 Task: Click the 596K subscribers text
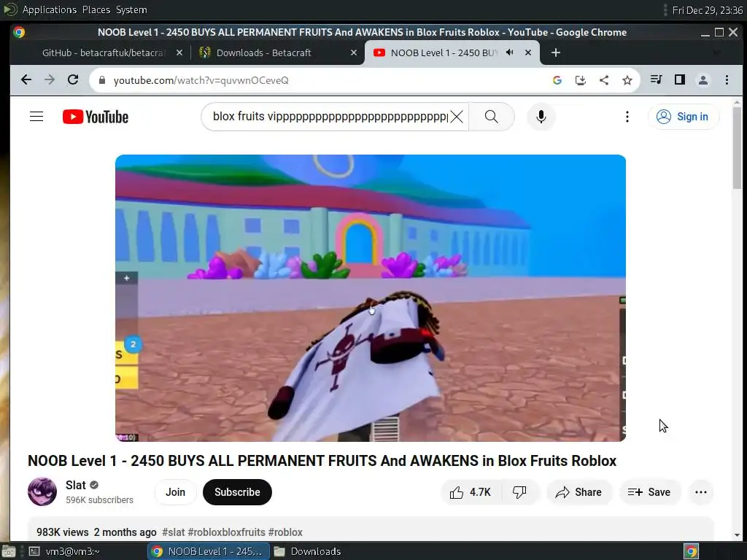pyautogui.click(x=99, y=500)
